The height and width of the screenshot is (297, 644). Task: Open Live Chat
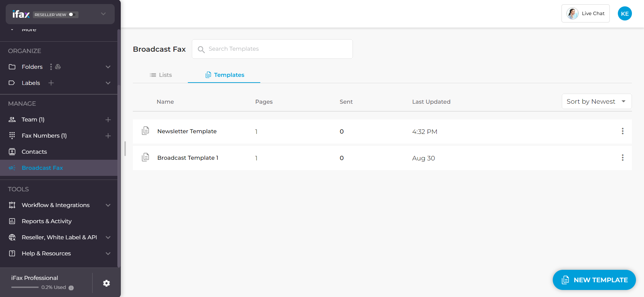pyautogui.click(x=586, y=13)
